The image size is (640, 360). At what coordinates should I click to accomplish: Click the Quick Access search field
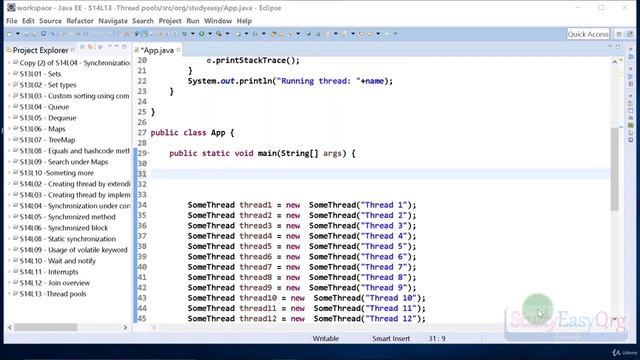[588, 34]
